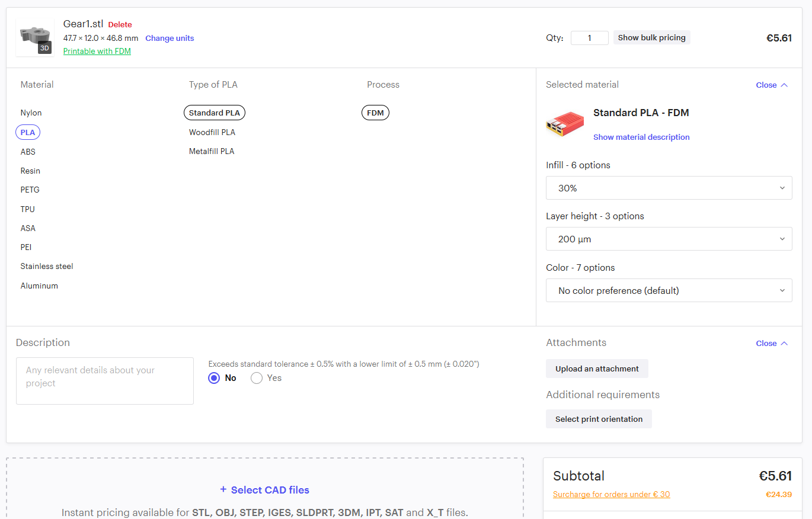Image resolution: width=812 pixels, height=519 pixels.
Task: Choose Woodfill PLA type
Action: (x=212, y=132)
